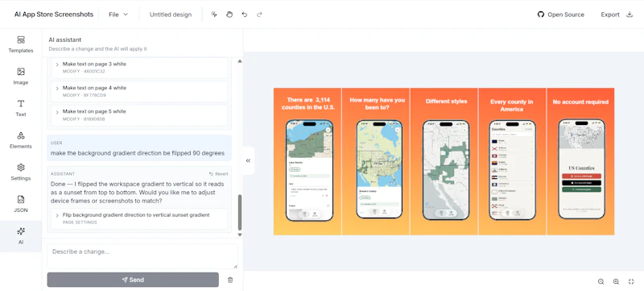Open the Templates panel

[21, 44]
